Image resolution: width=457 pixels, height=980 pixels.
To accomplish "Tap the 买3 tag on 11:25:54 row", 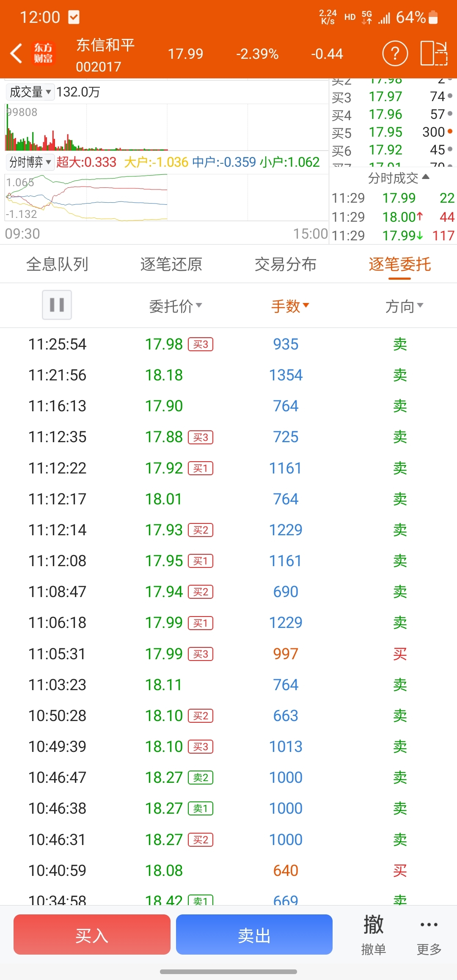I will pos(201,344).
